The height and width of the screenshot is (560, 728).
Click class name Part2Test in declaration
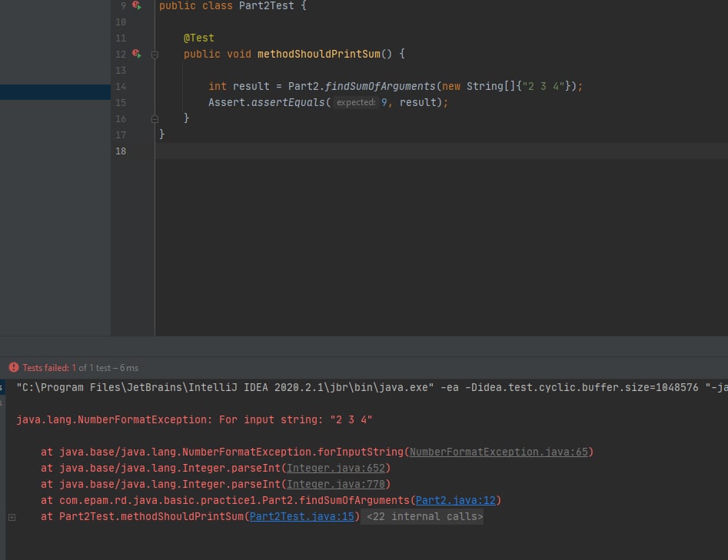pos(267,6)
